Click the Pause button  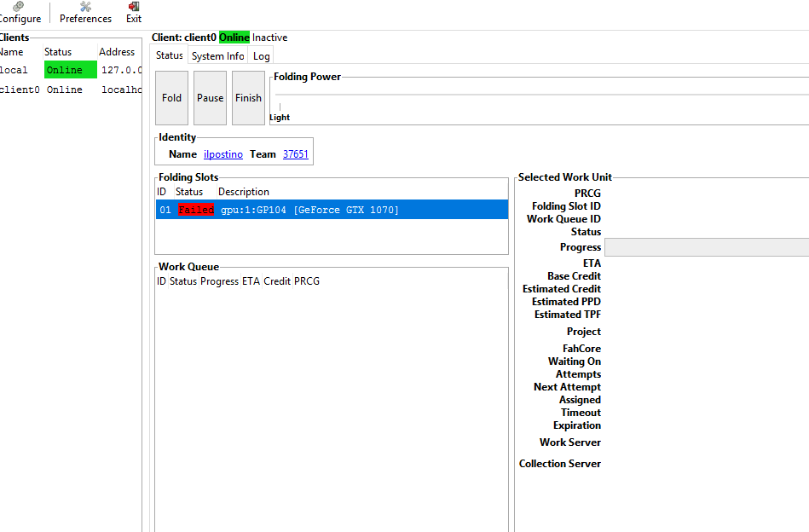pyautogui.click(x=210, y=97)
